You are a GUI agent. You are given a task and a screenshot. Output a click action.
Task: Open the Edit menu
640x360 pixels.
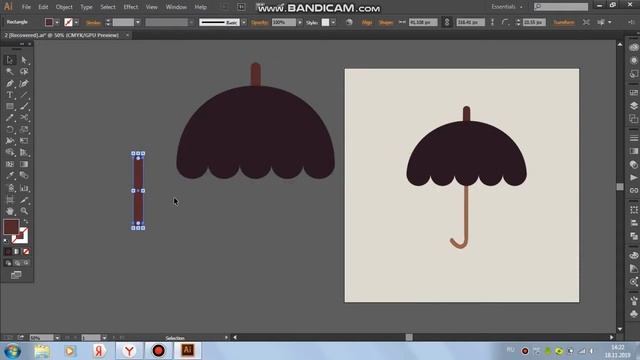[x=43, y=7]
